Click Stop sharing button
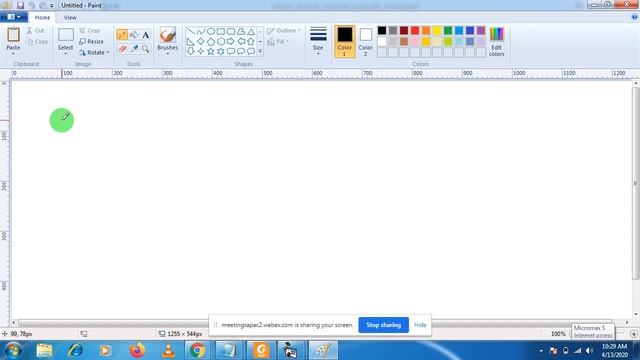 [x=383, y=325]
